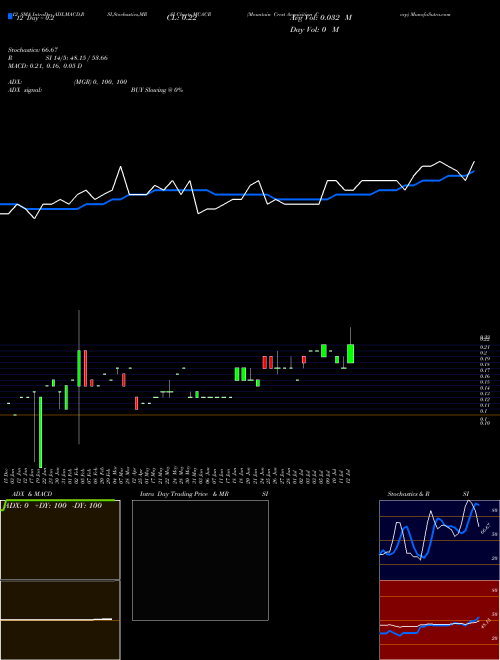
Task: Click the empty Intra Day Trading Price chart box
Action: coord(200,560)
